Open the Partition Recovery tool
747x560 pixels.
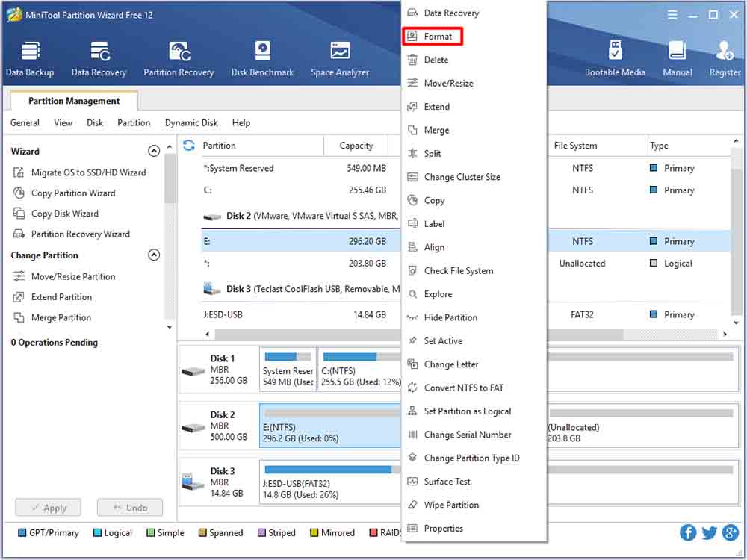[x=179, y=58]
